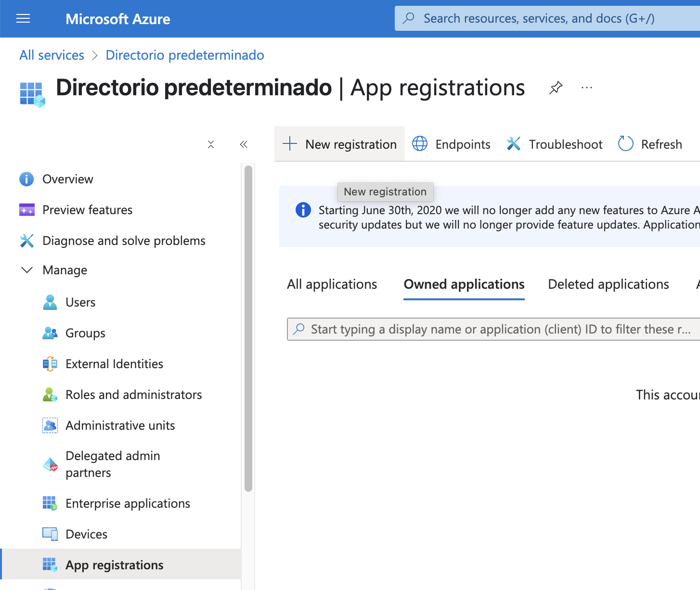Switch to the All applications tab
This screenshot has width=700, height=590.
point(332,284)
